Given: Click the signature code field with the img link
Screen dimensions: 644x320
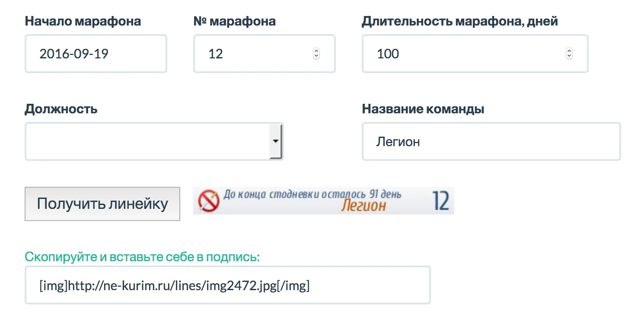Looking at the screenshot, I should click(227, 285).
